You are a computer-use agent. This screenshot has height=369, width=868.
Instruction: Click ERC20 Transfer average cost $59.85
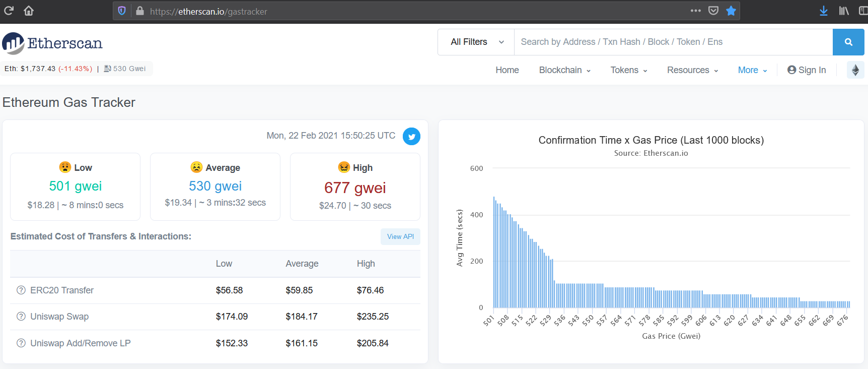coord(299,290)
